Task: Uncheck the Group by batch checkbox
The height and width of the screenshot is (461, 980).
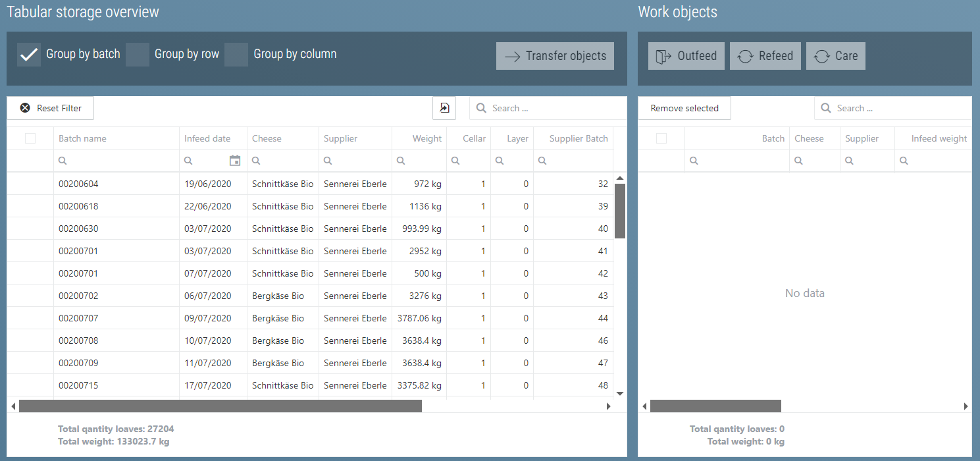Action: pos(29,54)
